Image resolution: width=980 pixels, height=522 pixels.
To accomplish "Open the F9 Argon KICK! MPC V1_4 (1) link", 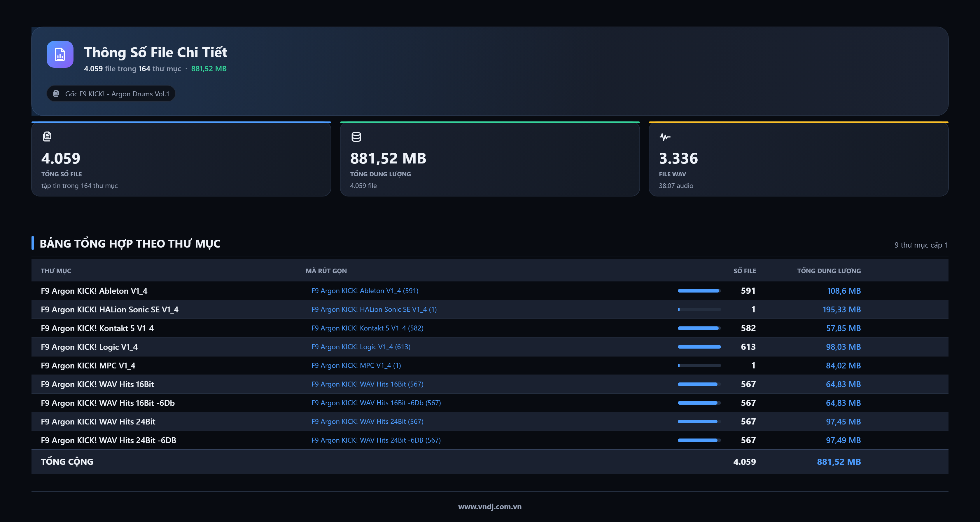I will pos(356,365).
